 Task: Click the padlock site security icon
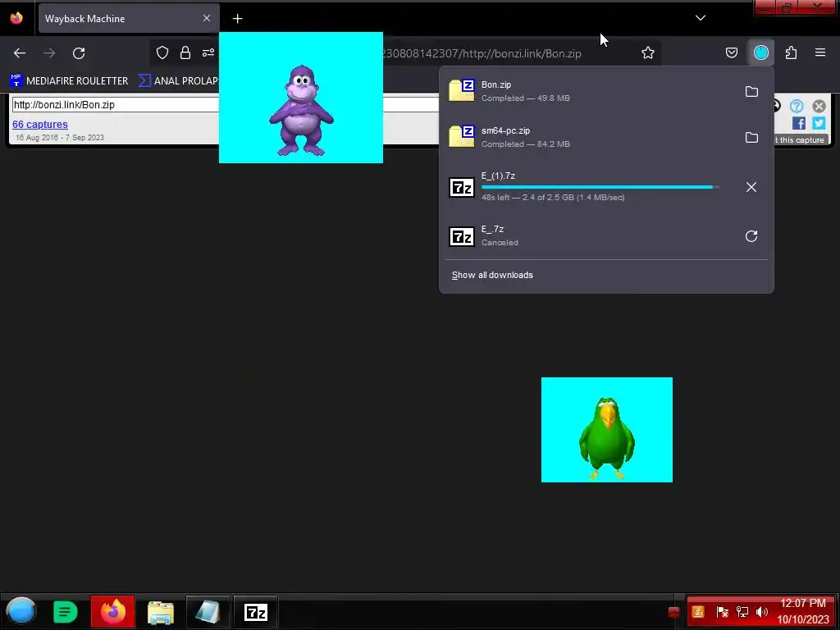[x=185, y=52]
